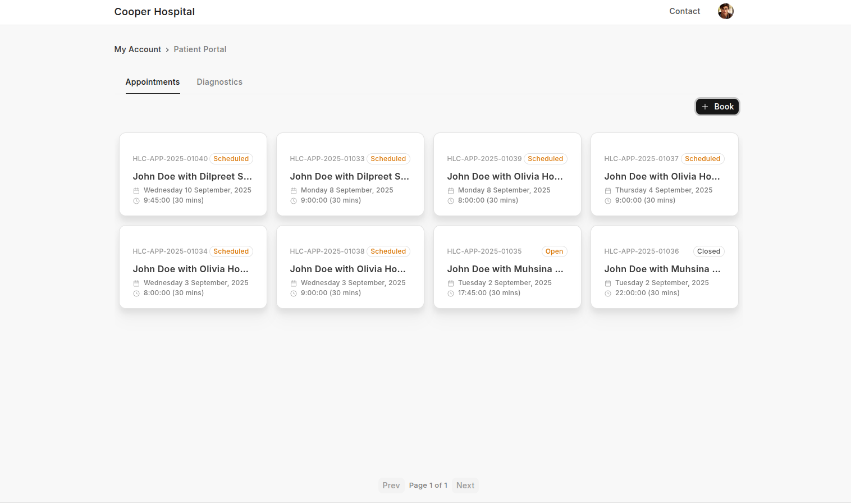Select the Appointments tab
Screen dimensions: 851x504
coord(153,82)
